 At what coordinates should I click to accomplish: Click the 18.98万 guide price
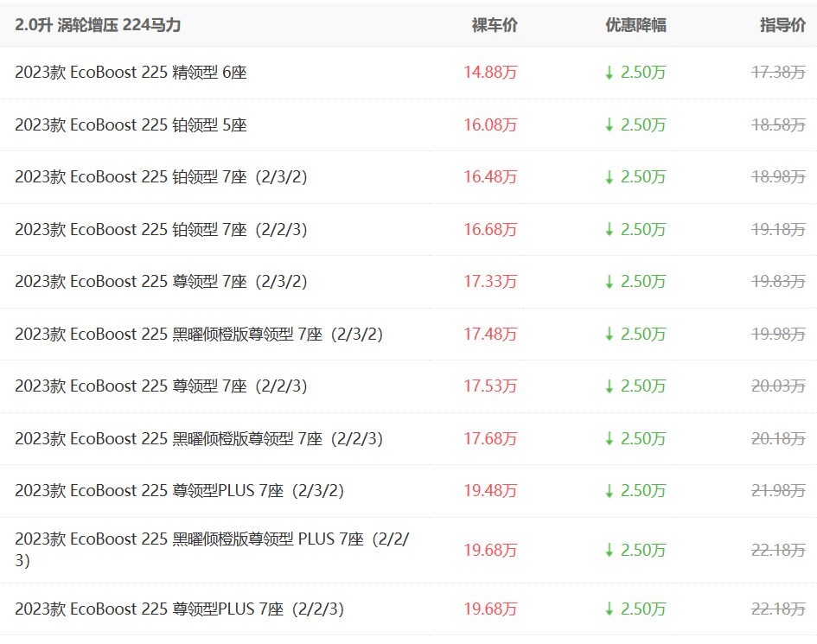click(778, 177)
